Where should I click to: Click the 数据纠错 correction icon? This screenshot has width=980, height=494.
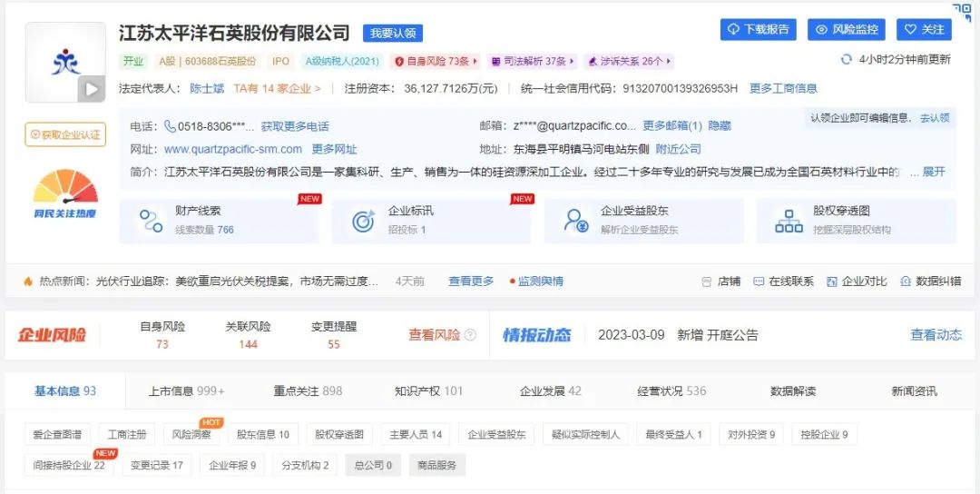906,282
